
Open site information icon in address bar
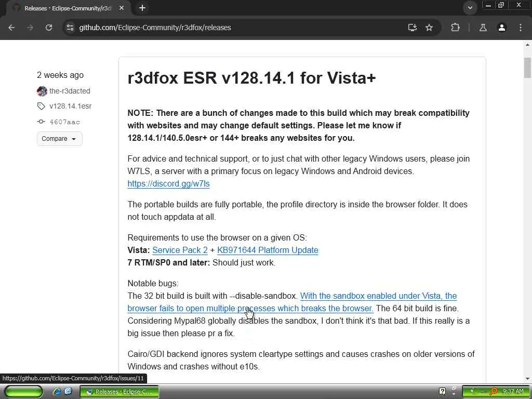pyautogui.click(x=70, y=28)
